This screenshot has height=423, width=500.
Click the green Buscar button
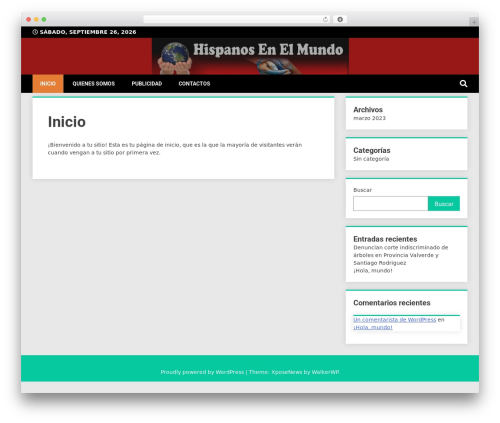tap(444, 204)
